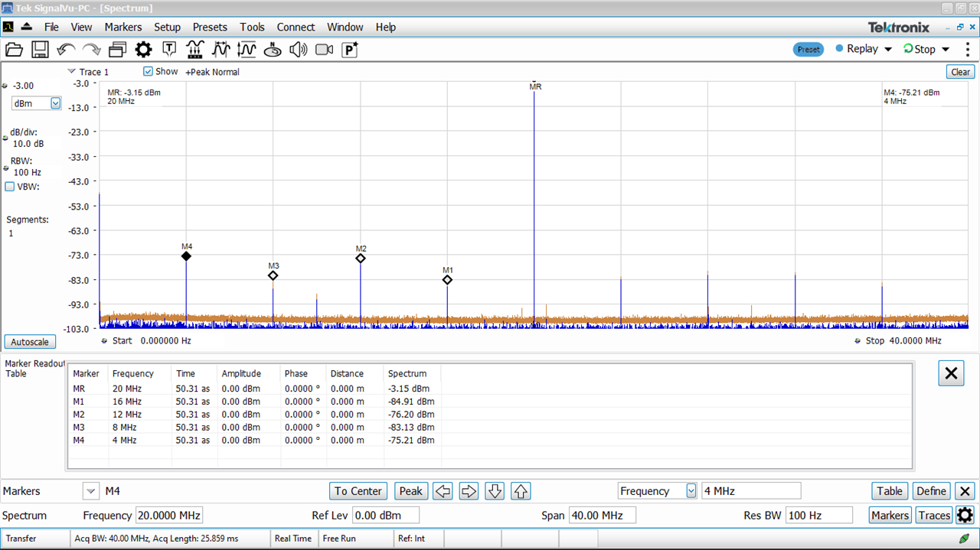
Task: Move marker right with the right arrow button
Action: coord(469,491)
